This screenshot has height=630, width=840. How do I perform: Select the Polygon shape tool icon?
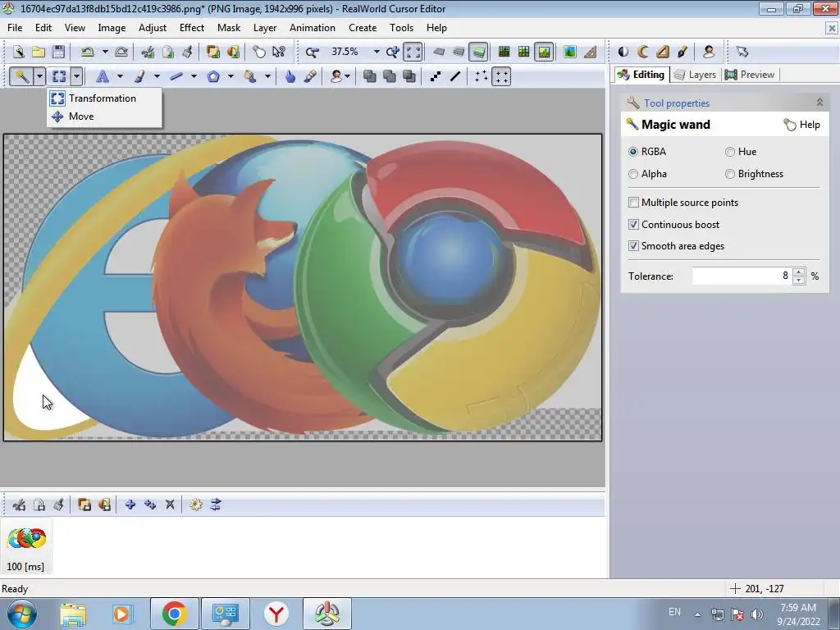(213, 76)
